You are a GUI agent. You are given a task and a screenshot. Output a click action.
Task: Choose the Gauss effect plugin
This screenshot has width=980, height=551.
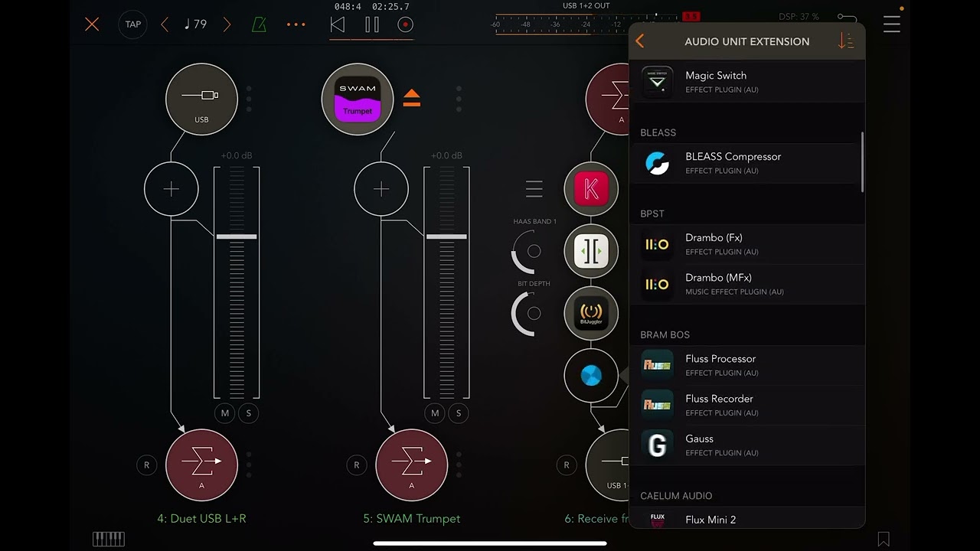(747, 445)
